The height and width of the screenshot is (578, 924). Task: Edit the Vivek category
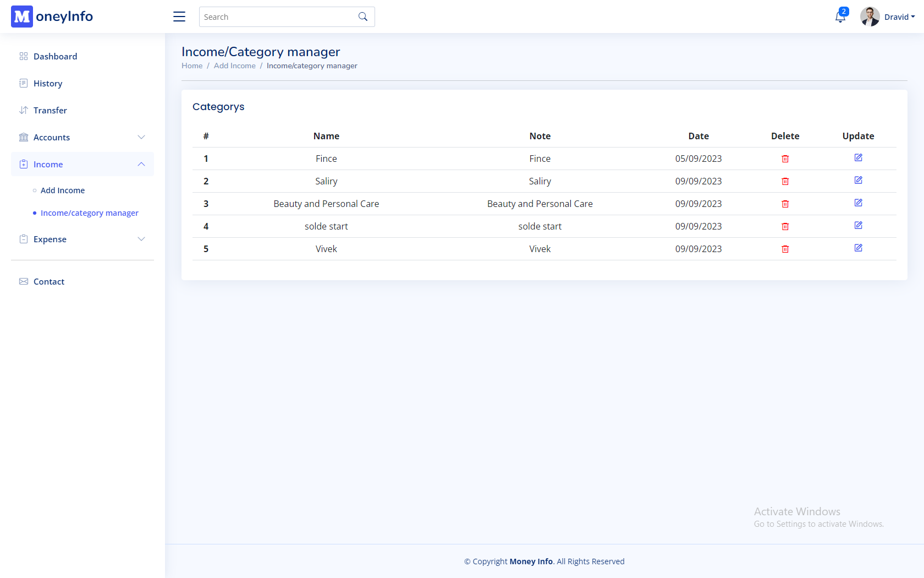(859, 248)
